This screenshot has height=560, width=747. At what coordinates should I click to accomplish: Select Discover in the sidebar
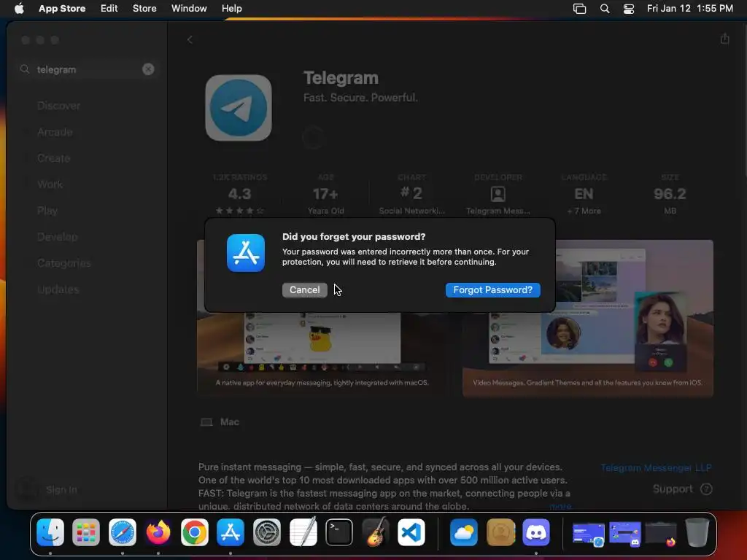coord(58,106)
